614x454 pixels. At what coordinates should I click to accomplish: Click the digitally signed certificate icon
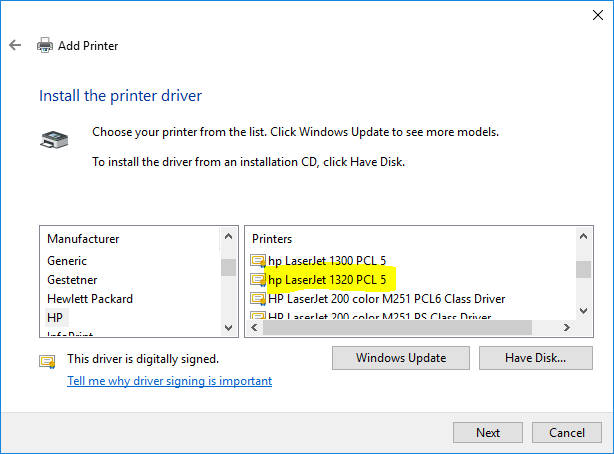coord(47,360)
